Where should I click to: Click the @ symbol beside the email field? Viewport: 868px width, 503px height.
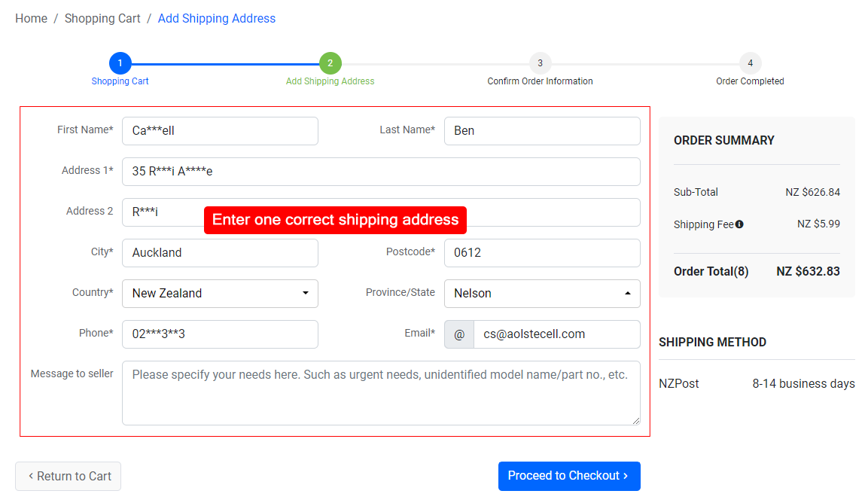(458, 334)
